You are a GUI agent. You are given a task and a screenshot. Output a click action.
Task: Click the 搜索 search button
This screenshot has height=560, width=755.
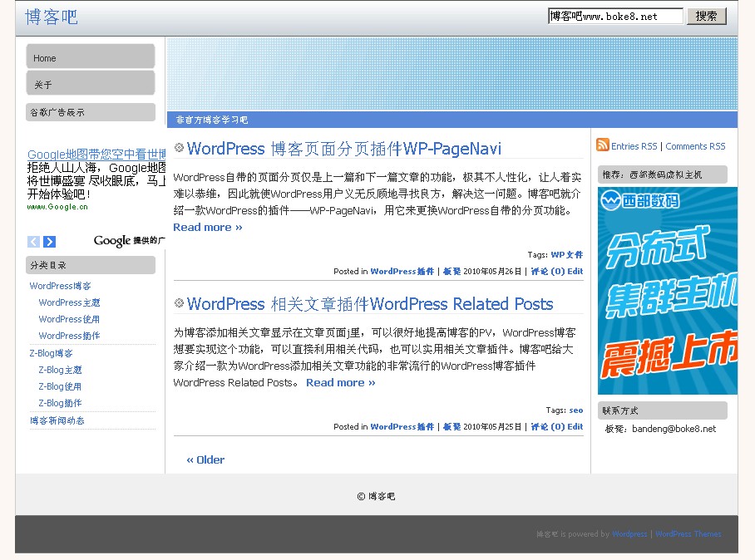[707, 17]
